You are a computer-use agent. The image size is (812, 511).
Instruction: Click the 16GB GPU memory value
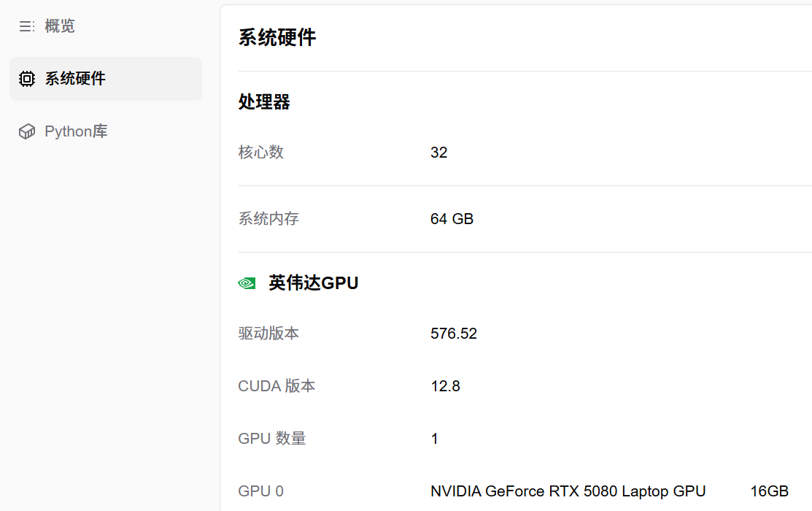pyautogui.click(x=769, y=491)
